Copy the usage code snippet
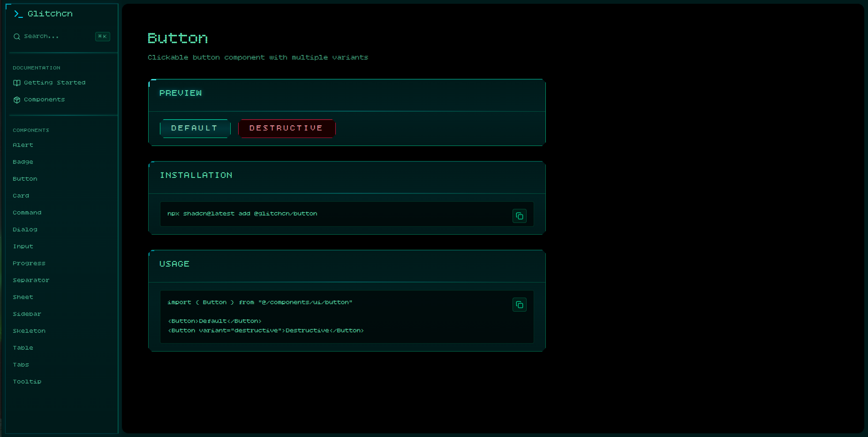Screen dimensions: 868x437 519,305
